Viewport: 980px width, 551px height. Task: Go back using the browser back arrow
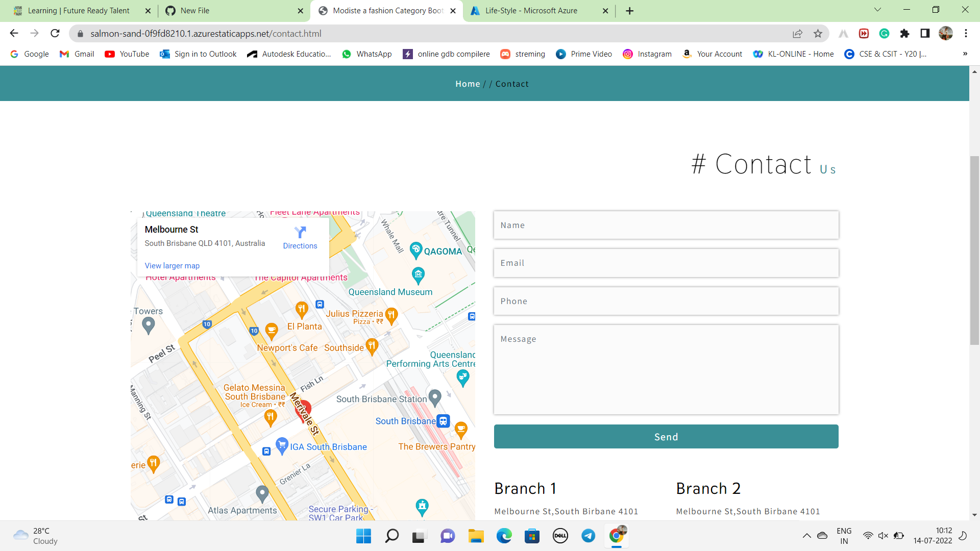[x=14, y=33]
